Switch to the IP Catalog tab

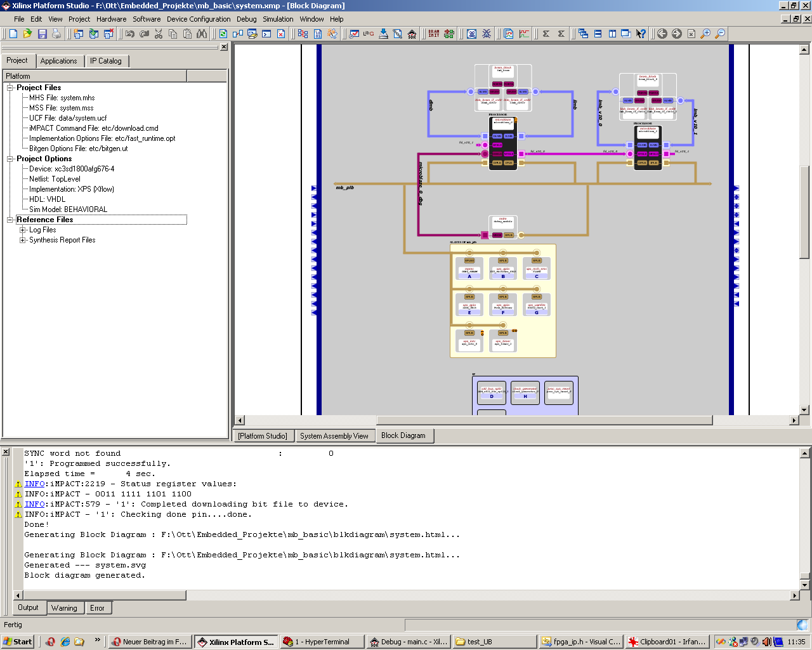pyautogui.click(x=105, y=61)
